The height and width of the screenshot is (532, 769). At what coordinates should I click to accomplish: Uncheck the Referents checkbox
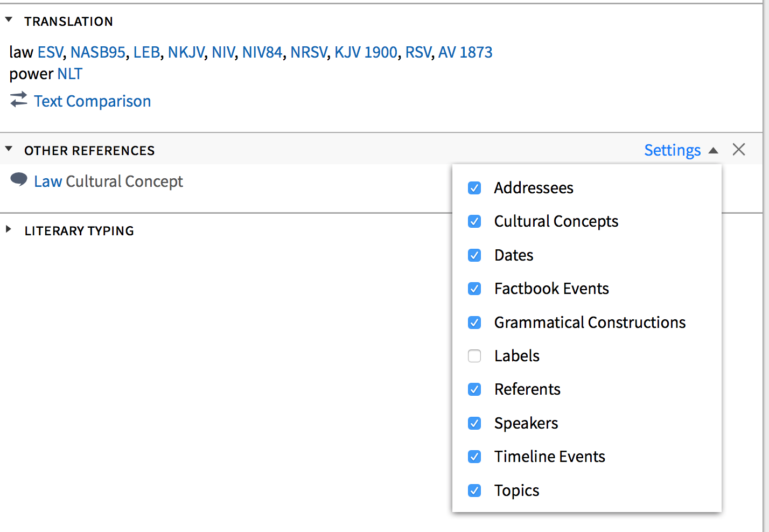(x=474, y=389)
